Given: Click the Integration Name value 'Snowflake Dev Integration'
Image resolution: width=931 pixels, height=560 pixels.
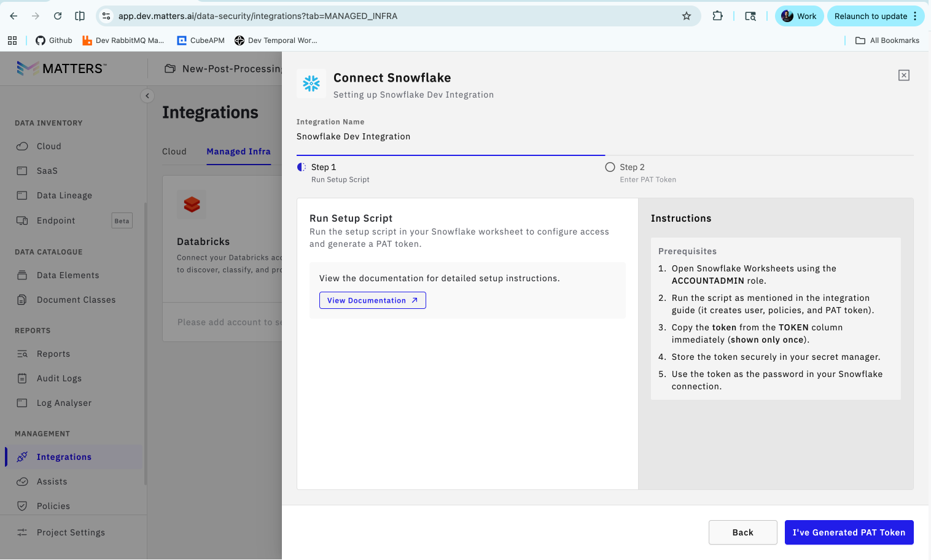Looking at the screenshot, I should click(x=354, y=136).
